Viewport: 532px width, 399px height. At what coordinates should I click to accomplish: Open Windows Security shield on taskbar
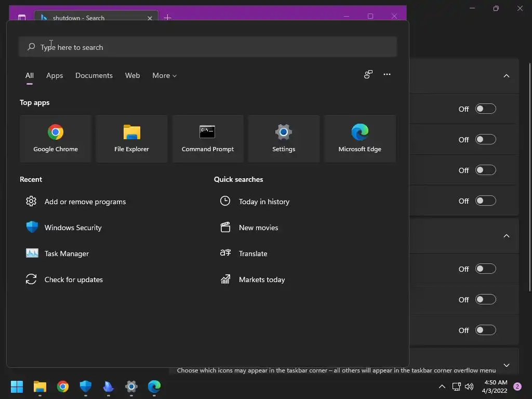(x=86, y=387)
